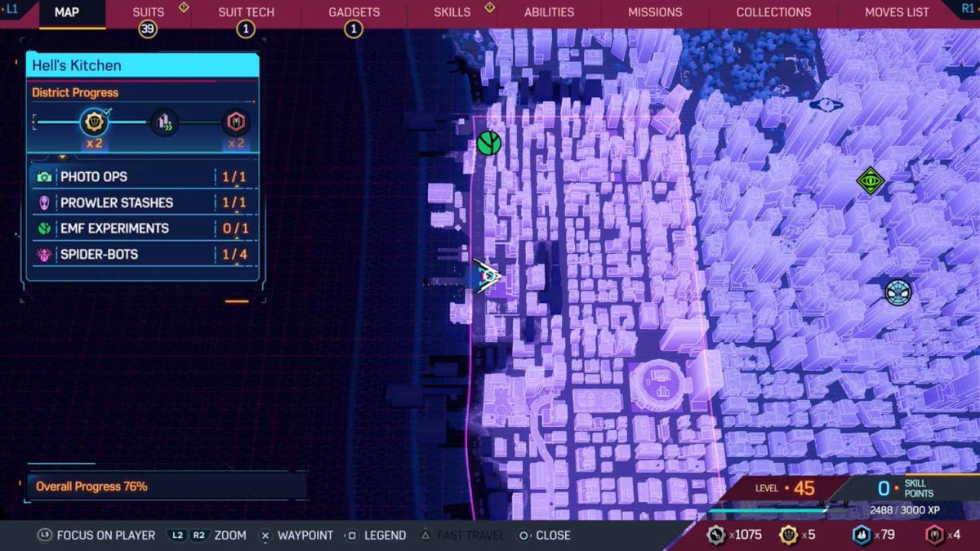Image resolution: width=980 pixels, height=551 pixels.
Task: Click the EMF Experiments leaf icon
Action: tap(43, 229)
